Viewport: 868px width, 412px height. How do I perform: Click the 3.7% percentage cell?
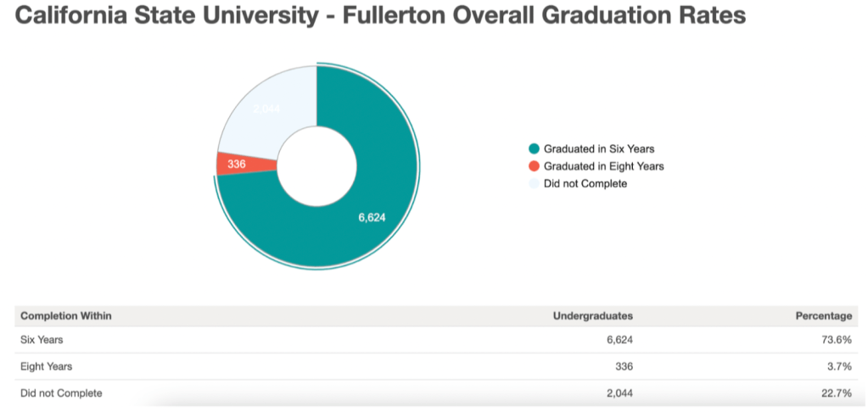(838, 367)
